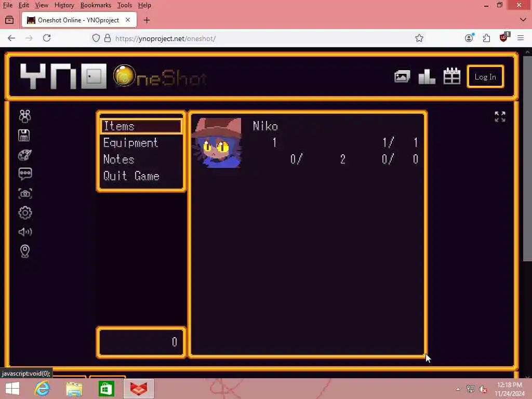Open the History menu
Screen dimensions: 532x399
pyautogui.click(x=64, y=5)
